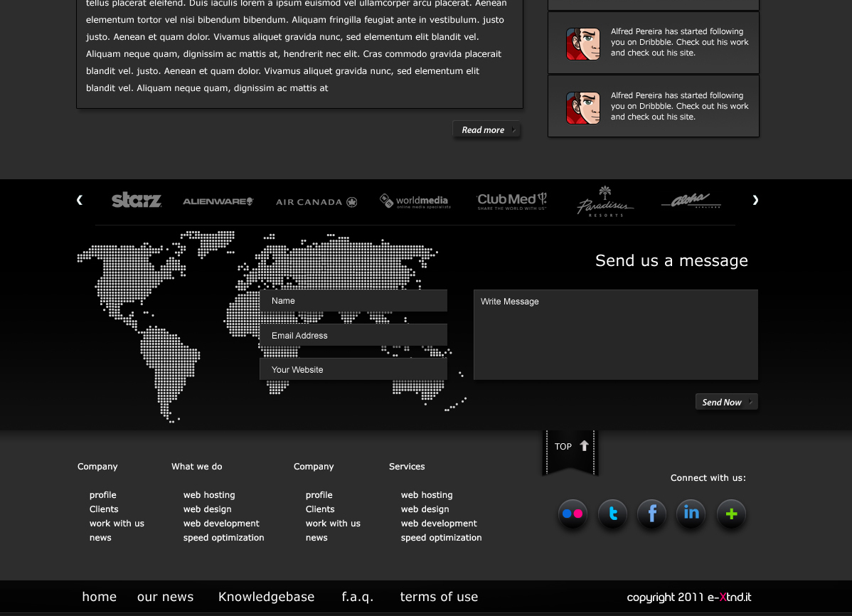Click the Club Med logo
852x616 pixels.
[511, 201]
